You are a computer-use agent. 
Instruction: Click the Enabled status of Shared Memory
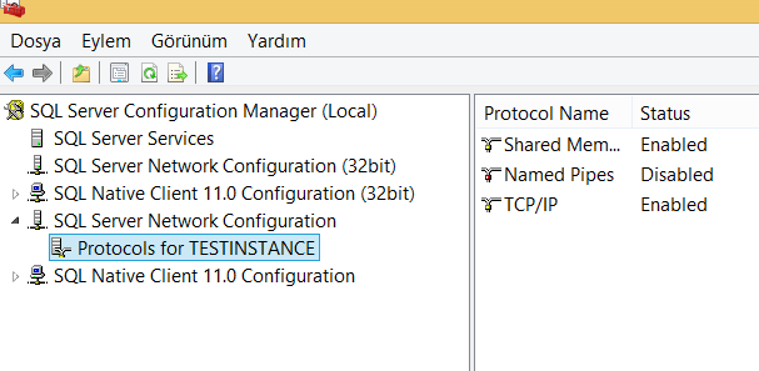click(674, 145)
